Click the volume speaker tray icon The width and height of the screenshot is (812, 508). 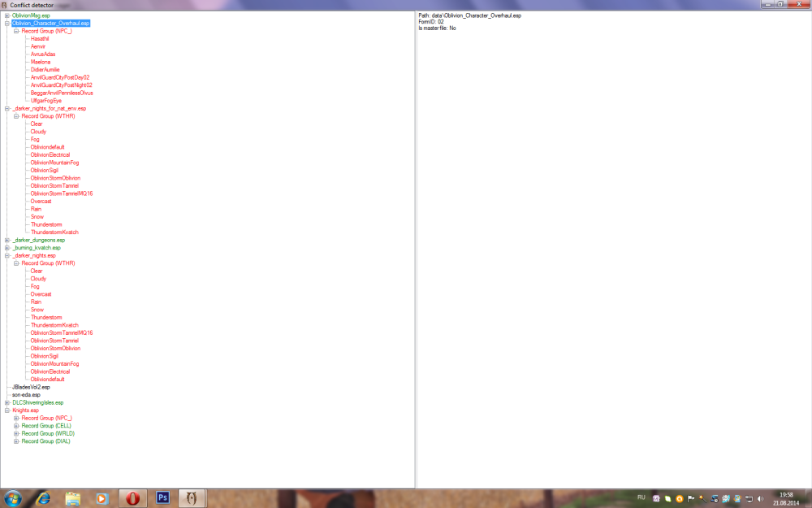coord(761,499)
